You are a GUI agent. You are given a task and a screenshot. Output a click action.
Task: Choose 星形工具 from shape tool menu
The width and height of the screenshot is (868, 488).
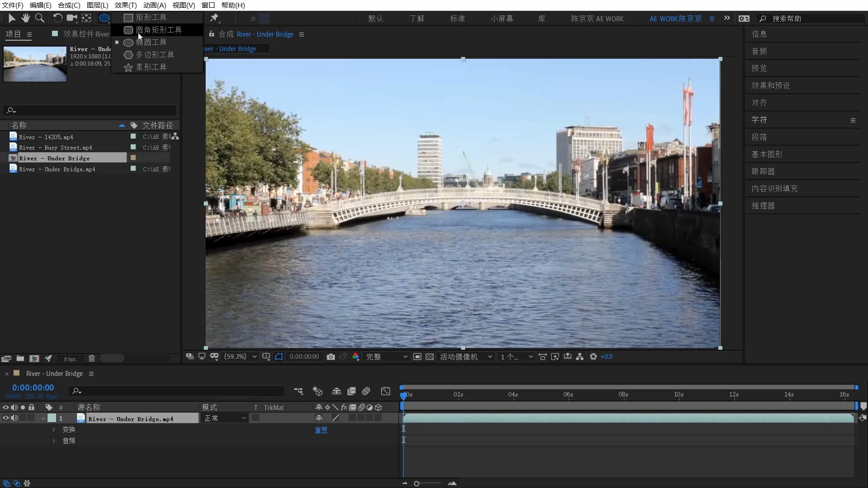point(151,67)
